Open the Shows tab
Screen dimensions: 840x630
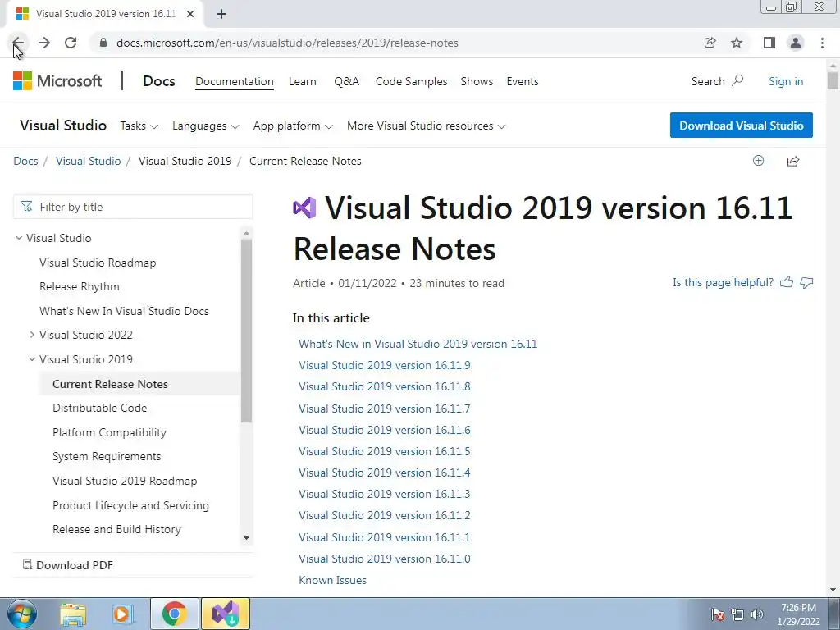pos(477,81)
